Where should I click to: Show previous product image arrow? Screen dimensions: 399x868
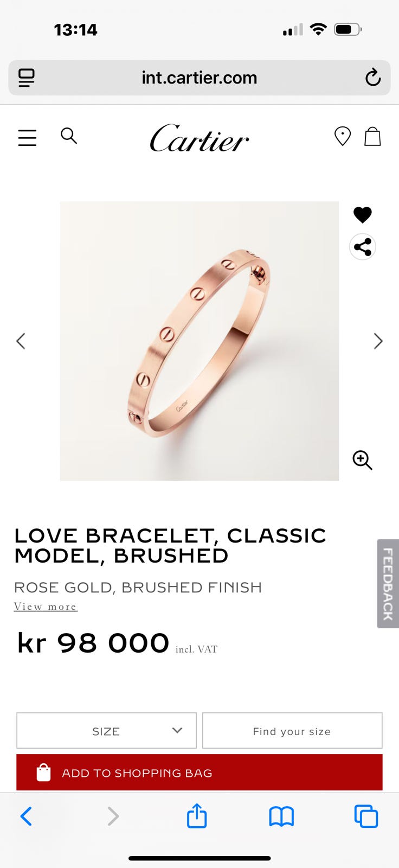click(21, 341)
